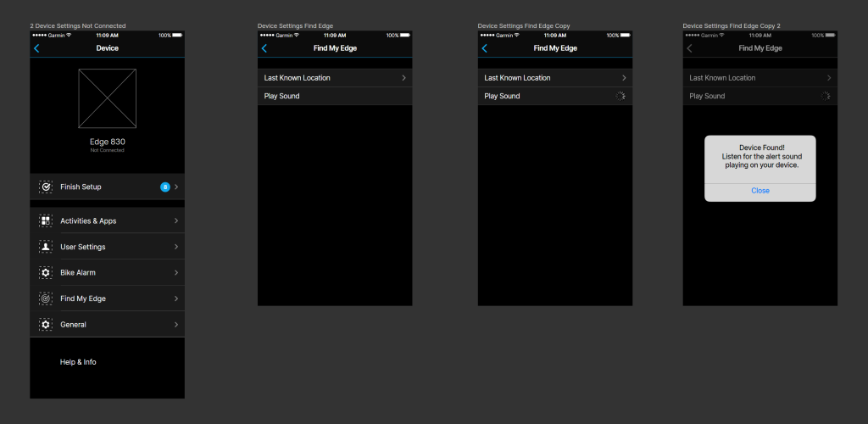Open the General row chevron
Viewport: 868px width, 424px height.
176,325
